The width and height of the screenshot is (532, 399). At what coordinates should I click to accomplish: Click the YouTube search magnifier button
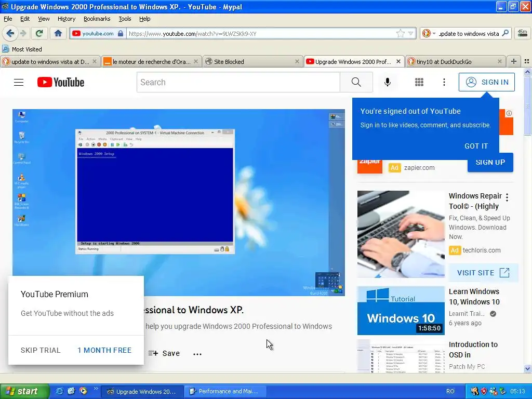(x=356, y=82)
